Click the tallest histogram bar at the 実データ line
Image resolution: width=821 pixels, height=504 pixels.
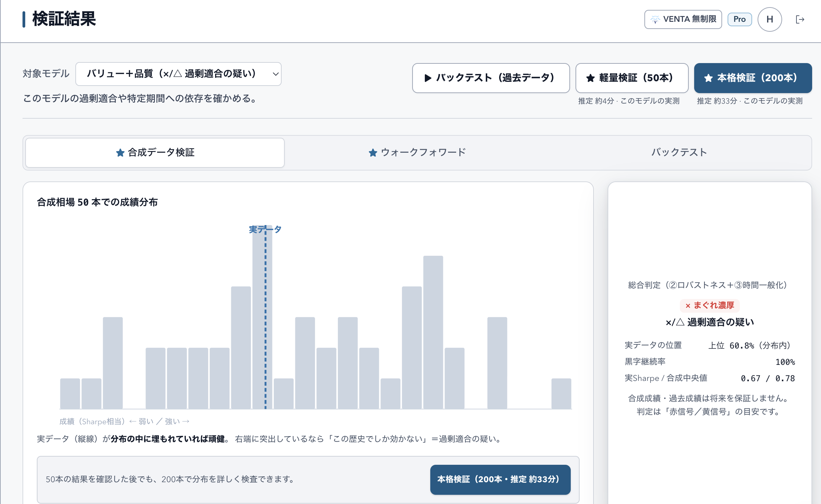262,317
